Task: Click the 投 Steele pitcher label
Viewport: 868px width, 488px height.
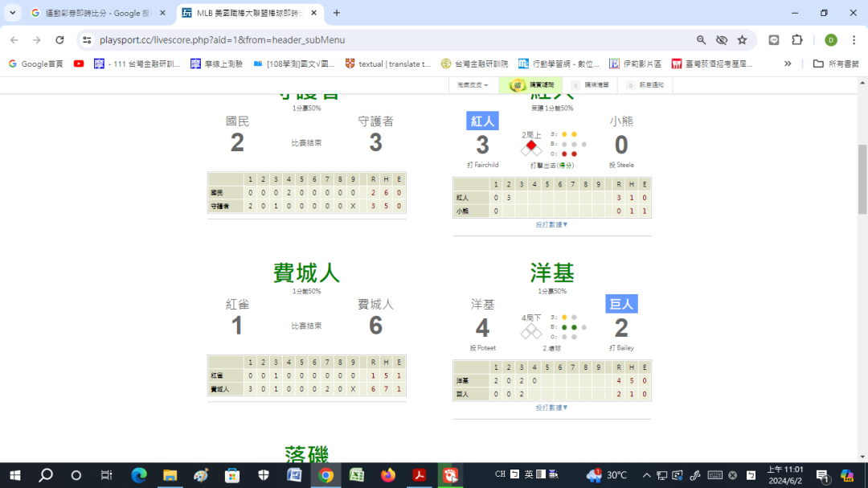Action: (x=621, y=165)
